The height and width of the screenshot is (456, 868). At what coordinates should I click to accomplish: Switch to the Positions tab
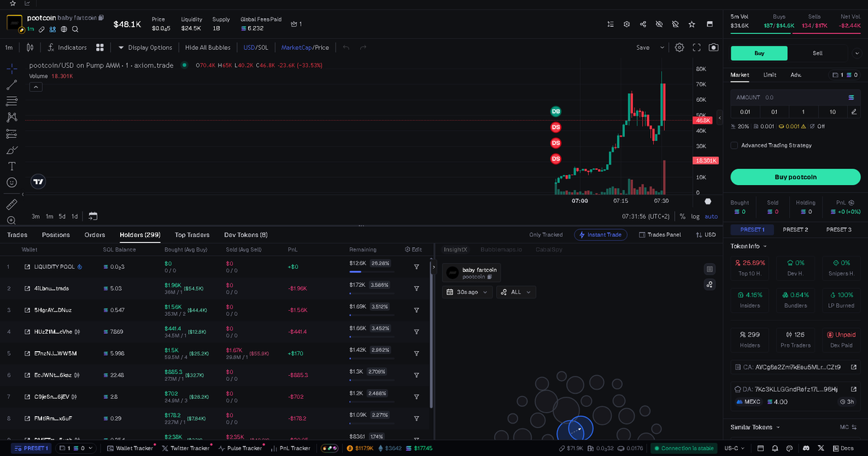(56, 235)
